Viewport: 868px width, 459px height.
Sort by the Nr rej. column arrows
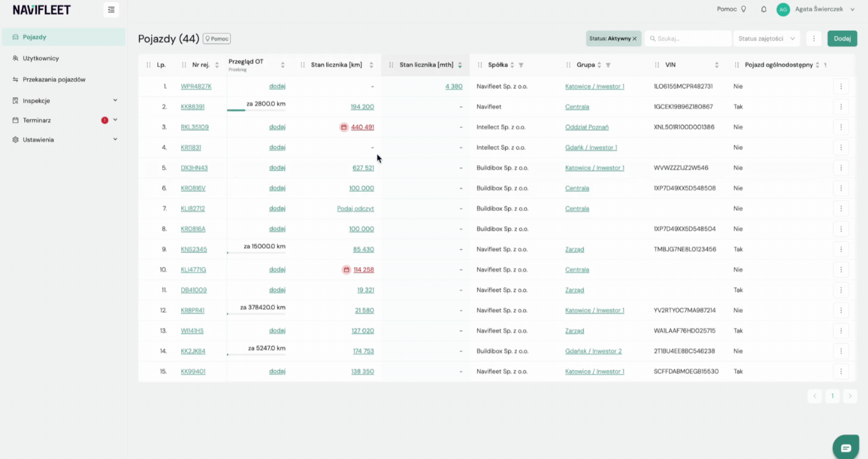pos(217,65)
